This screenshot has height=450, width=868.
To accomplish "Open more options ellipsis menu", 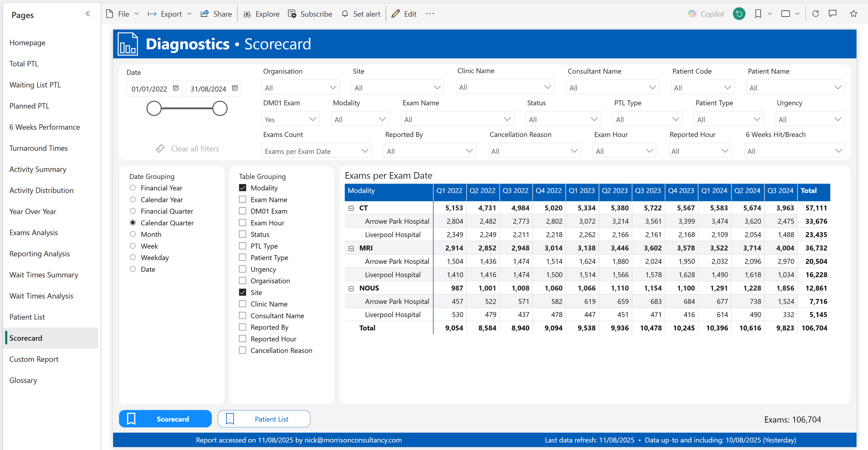I will [430, 14].
